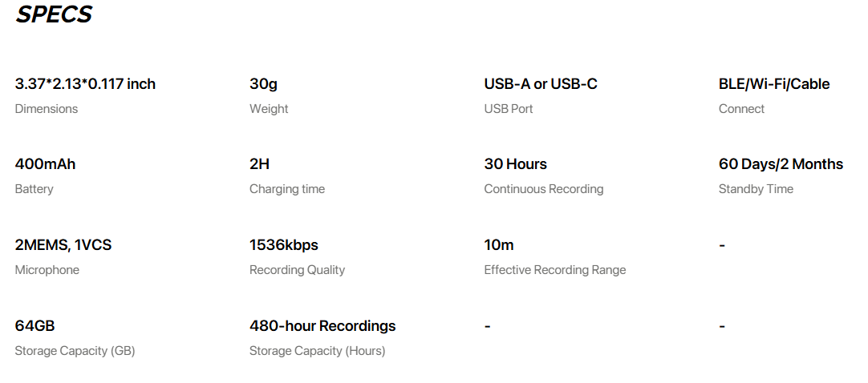The width and height of the screenshot is (868, 383).
Task: Select the BLE/Wi-Fi/Cable value
Action: point(774,84)
